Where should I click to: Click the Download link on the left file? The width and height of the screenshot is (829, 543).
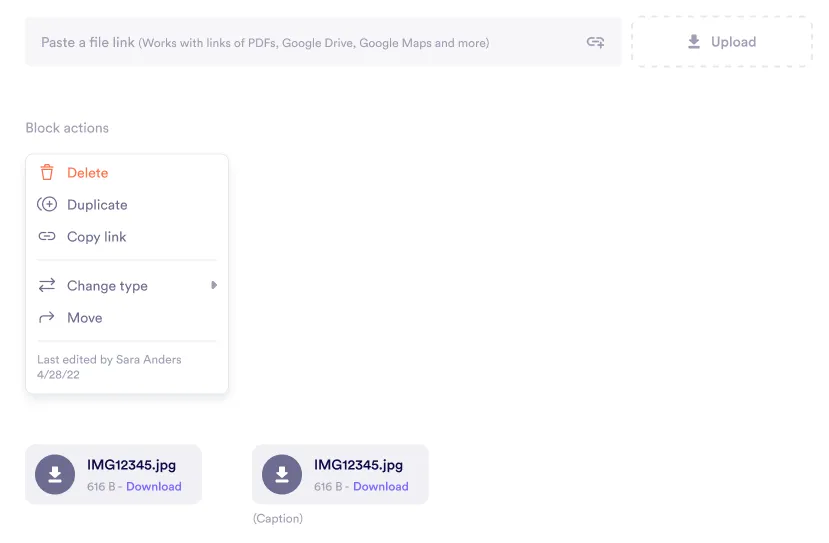(154, 487)
